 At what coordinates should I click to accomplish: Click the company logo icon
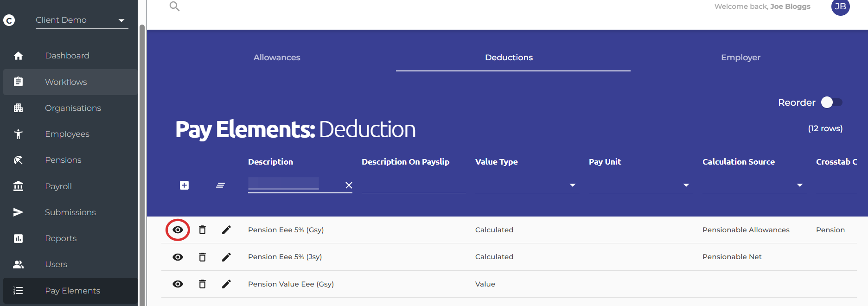coord(9,20)
